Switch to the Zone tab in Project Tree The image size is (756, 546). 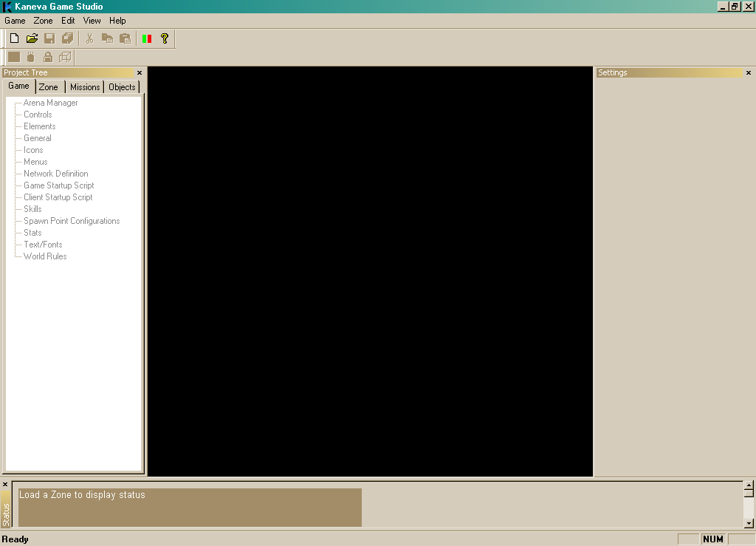click(x=48, y=87)
